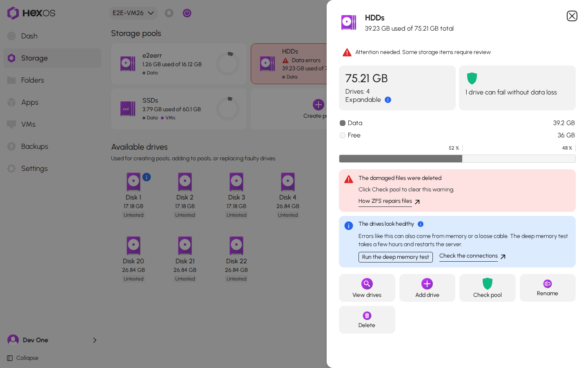Viewport: 588px width, 368px height.
Task: Click the info icon next to Expandable
Action: coord(388,100)
